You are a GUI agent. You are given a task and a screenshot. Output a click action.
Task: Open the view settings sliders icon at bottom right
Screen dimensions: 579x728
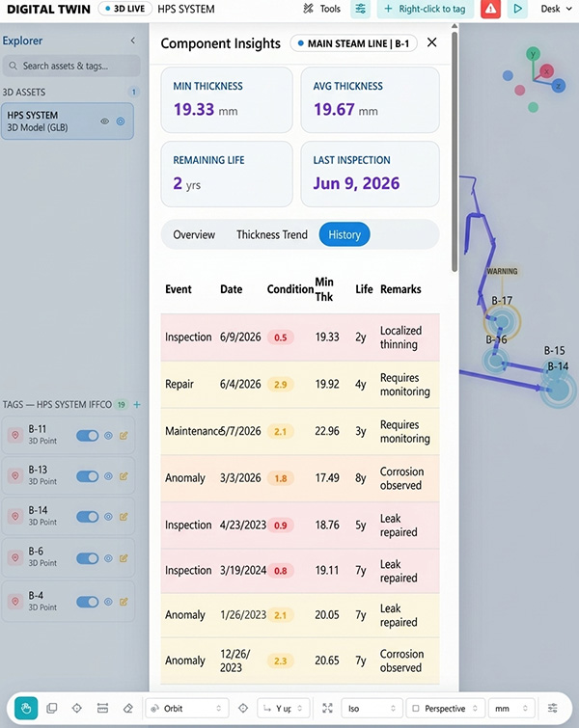[x=553, y=708]
